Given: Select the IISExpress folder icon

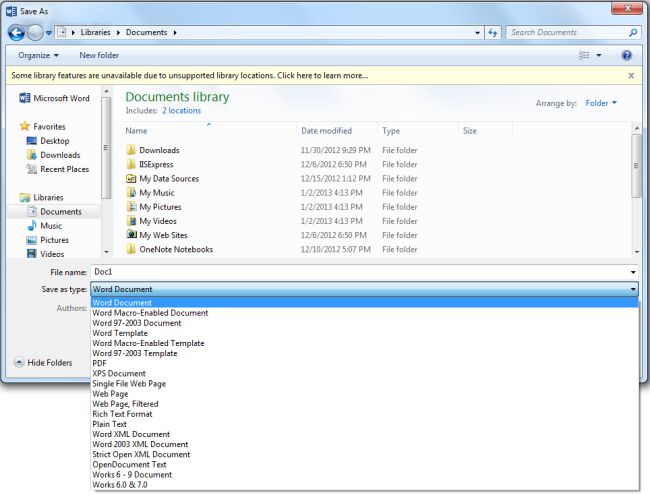Looking at the screenshot, I should tap(131, 164).
